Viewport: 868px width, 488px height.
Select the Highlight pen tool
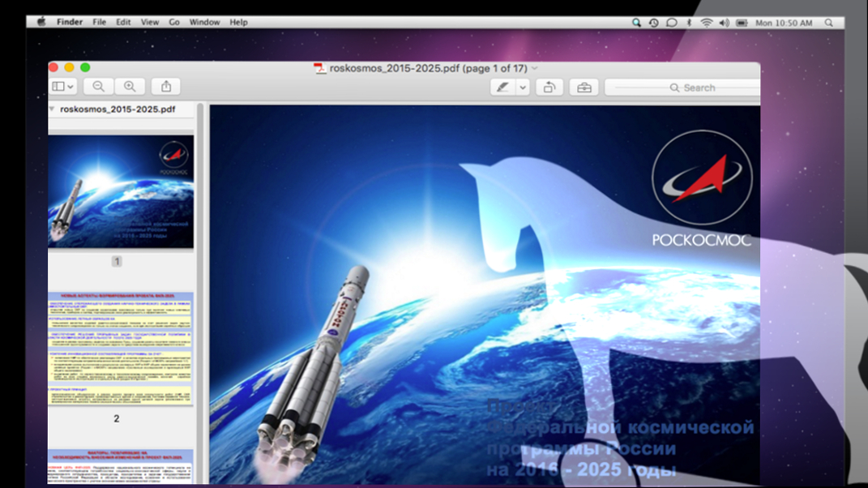(502, 88)
